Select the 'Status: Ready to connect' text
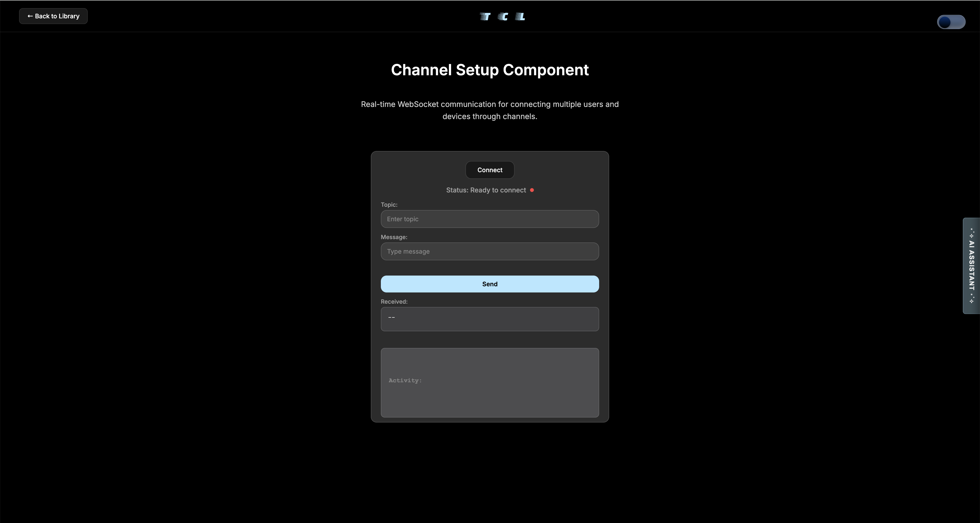 [486, 190]
